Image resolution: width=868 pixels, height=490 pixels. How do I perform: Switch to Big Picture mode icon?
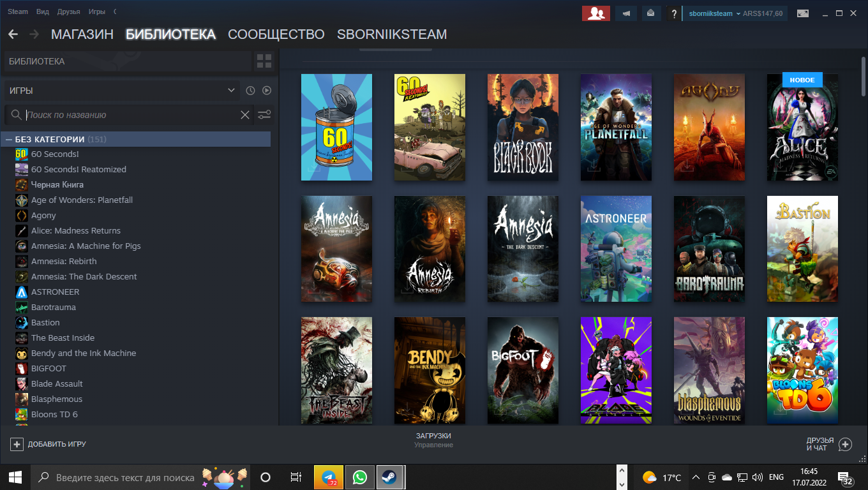[802, 13]
